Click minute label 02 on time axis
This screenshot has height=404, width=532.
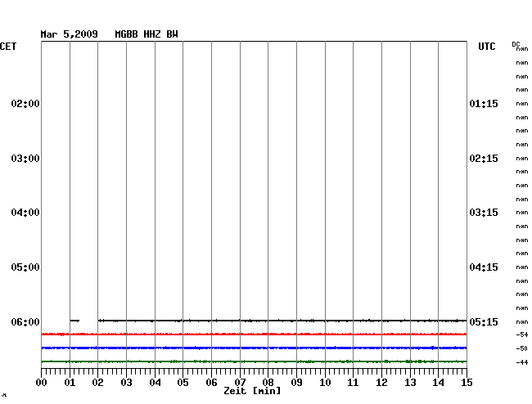tap(97, 383)
